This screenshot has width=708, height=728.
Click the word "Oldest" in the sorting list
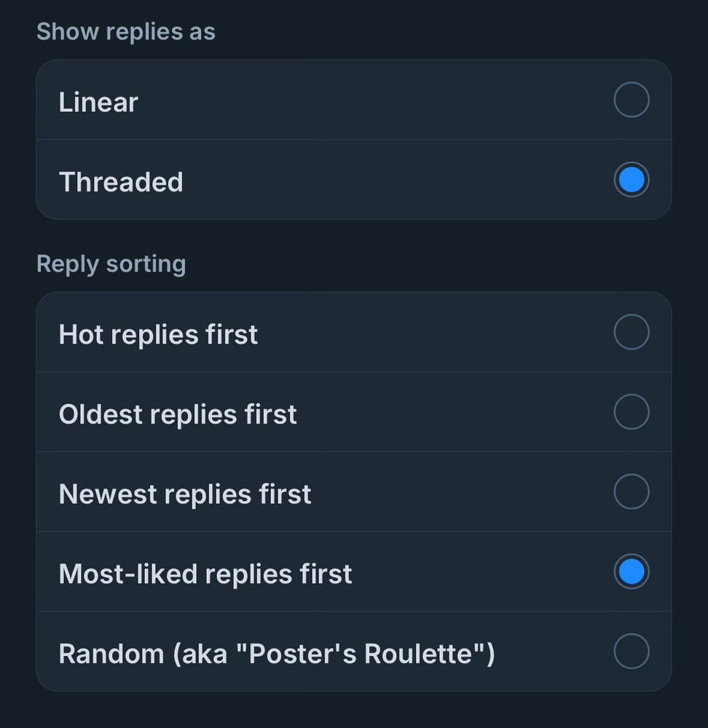(101, 415)
